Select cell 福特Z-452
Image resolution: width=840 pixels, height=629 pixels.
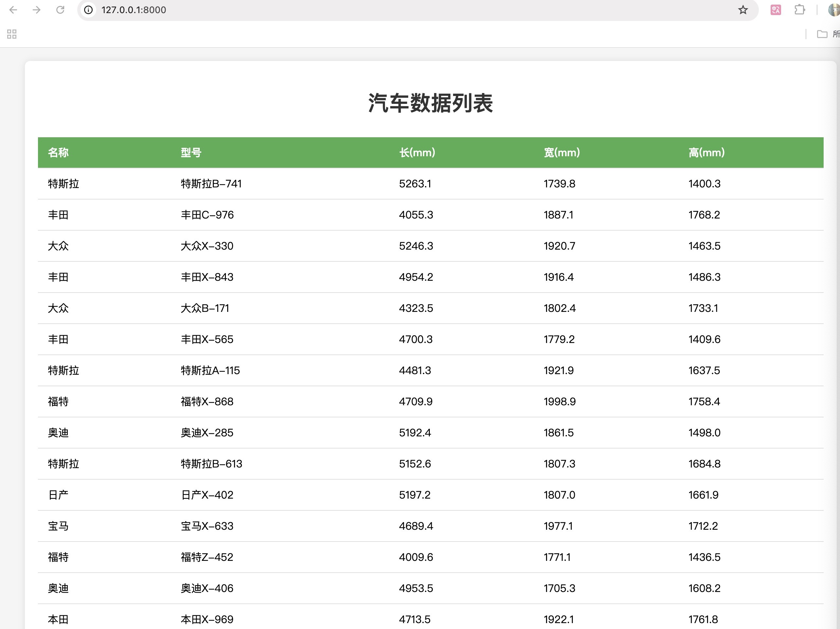pos(207,558)
